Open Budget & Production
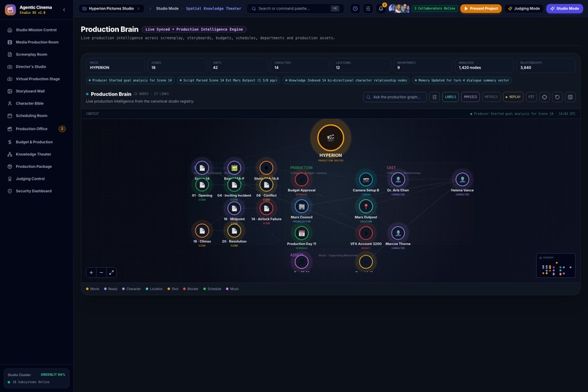 click(36, 142)
